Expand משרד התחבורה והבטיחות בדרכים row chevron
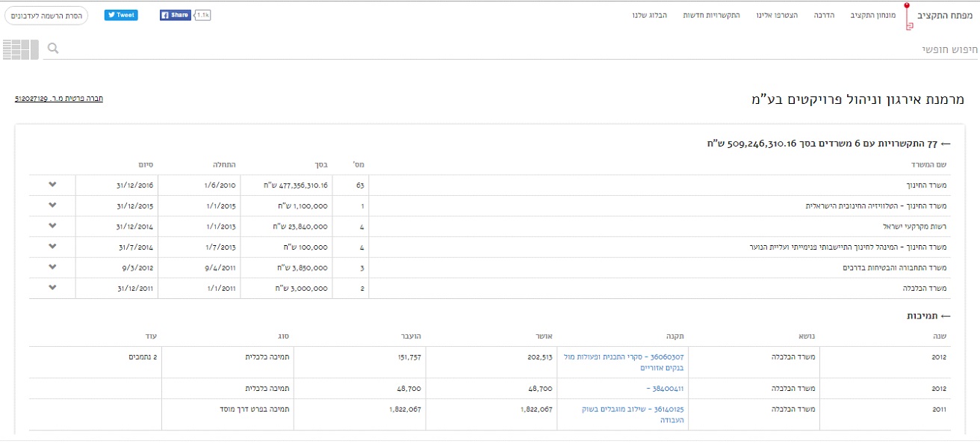This screenshot has width=980, height=444. (52, 267)
